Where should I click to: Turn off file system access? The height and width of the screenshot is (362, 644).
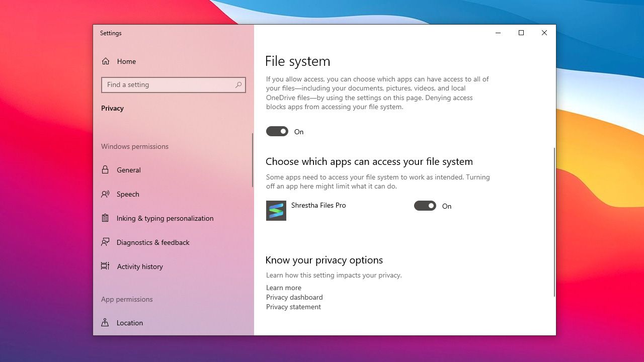(x=277, y=131)
